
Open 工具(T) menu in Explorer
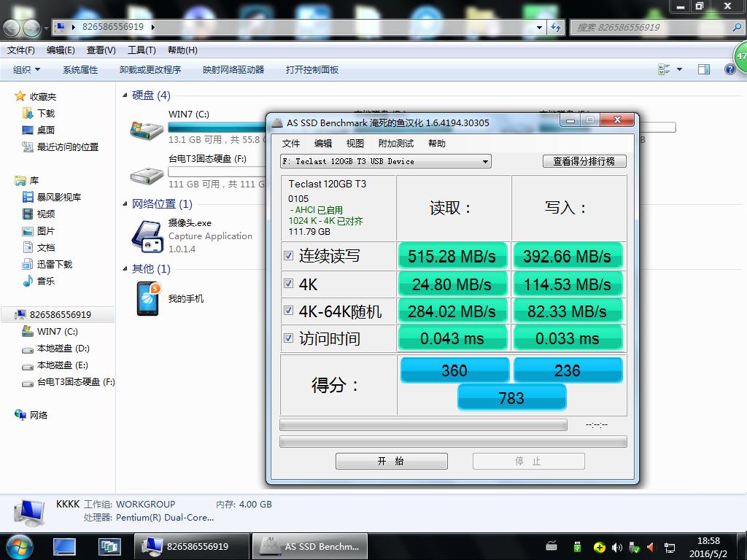pyautogui.click(x=142, y=50)
